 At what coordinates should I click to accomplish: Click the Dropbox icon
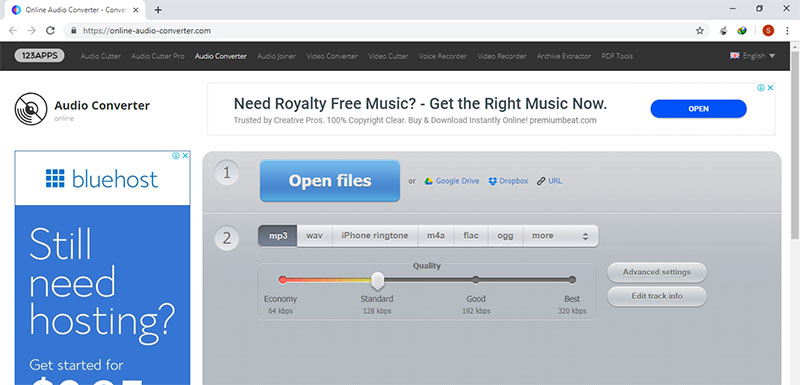tap(492, 181)
